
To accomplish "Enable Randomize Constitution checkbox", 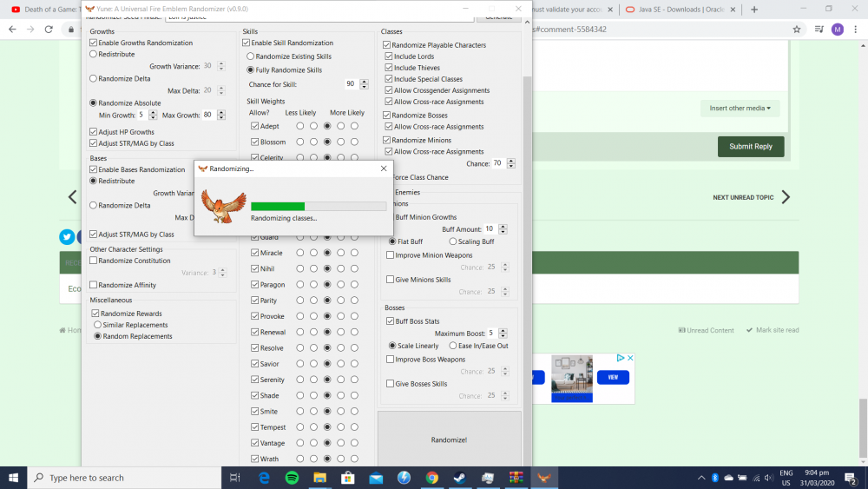I will tap(94, 261).
